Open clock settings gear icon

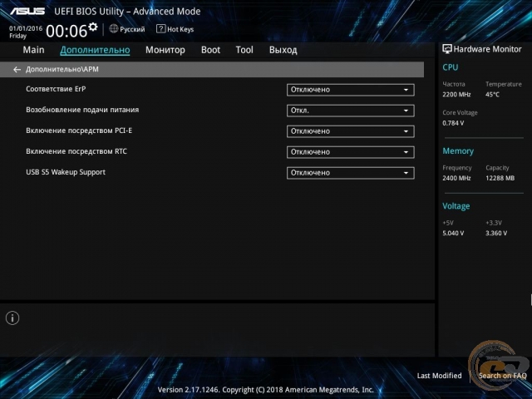[93, 27]
